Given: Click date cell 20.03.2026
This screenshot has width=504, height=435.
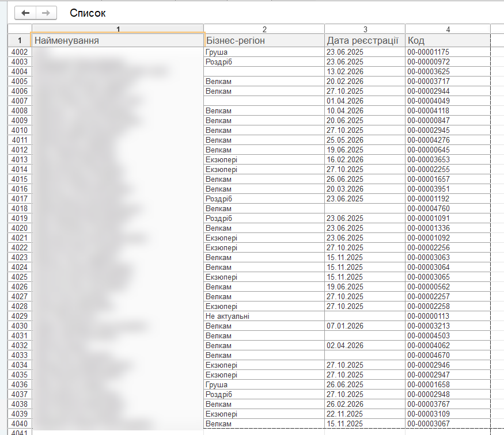Looking at the screenshot, I should tap(365, 189).
